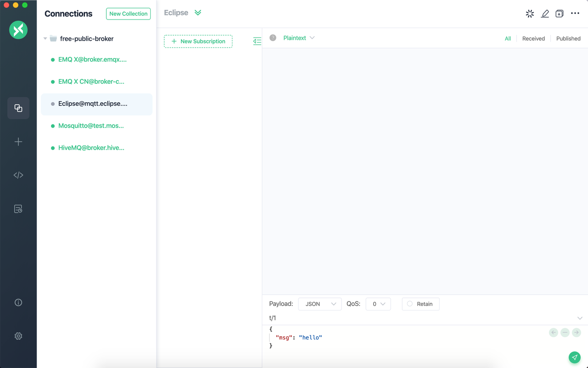Open the About info icon
The image size is (588, 368).
[x=18, y=302]
